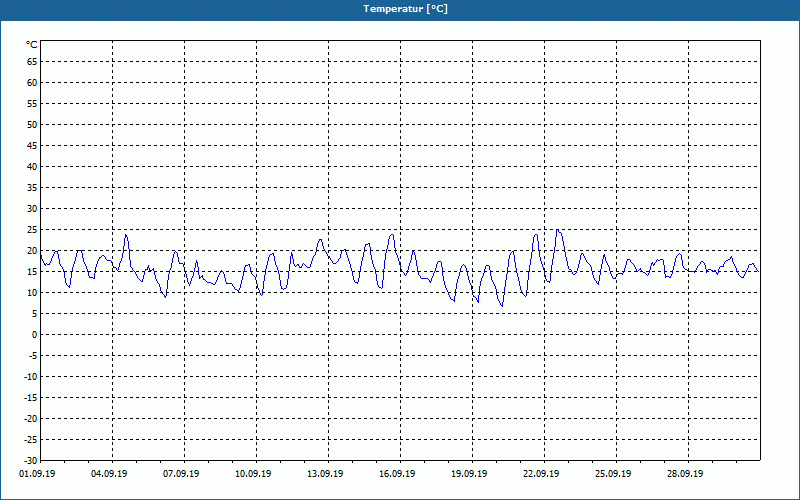Click the Temperatur [°C] title bar
This screenshot has height=500, width=800.
coord(400,9)
